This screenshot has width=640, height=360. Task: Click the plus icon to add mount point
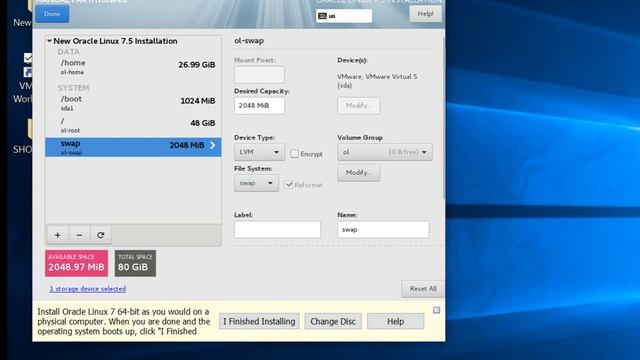coord(58,235)
